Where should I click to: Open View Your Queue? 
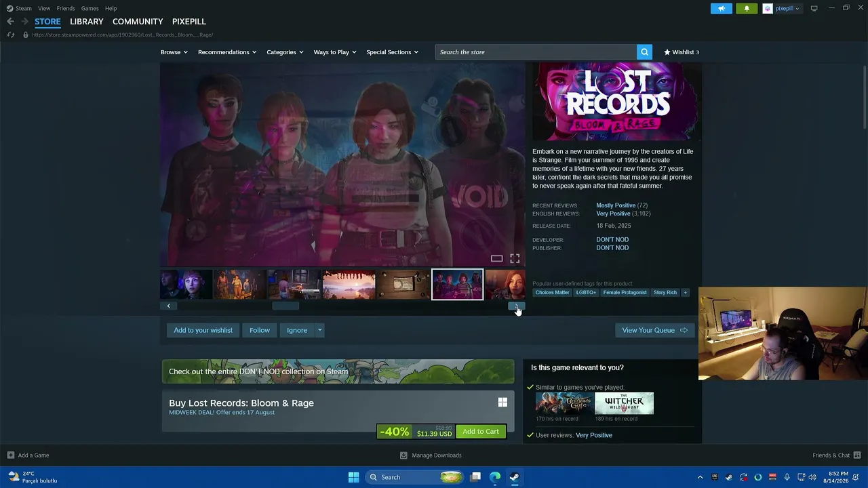click(x=655, y=330)
